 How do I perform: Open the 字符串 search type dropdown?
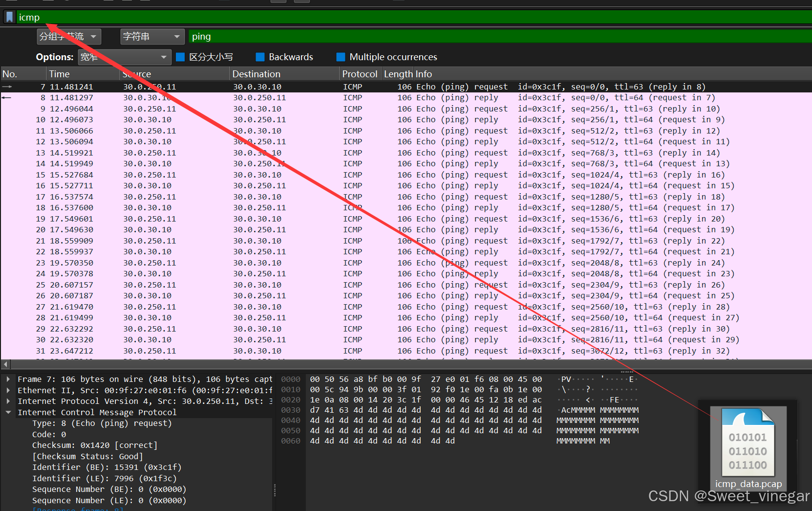(152, 36)
